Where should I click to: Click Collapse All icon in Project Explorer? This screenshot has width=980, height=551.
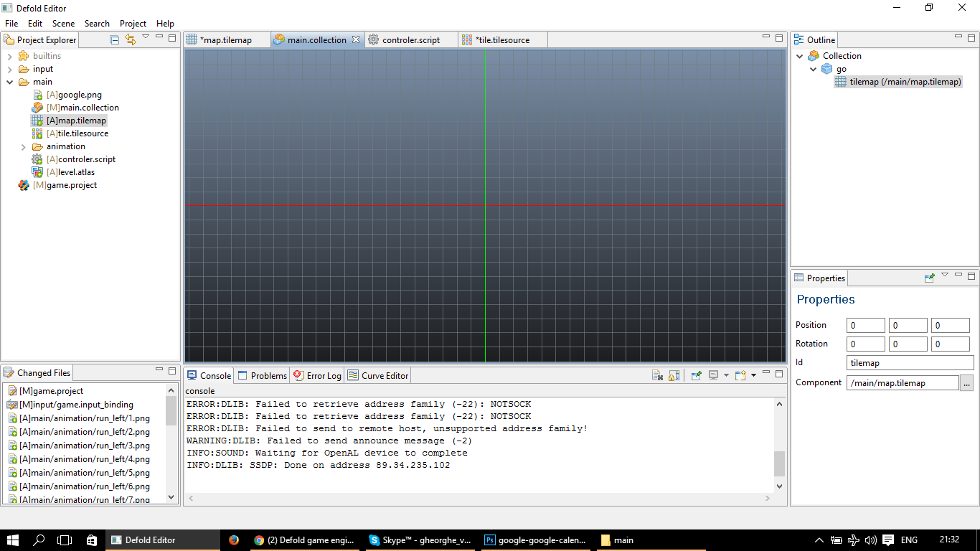click(115, 40)
